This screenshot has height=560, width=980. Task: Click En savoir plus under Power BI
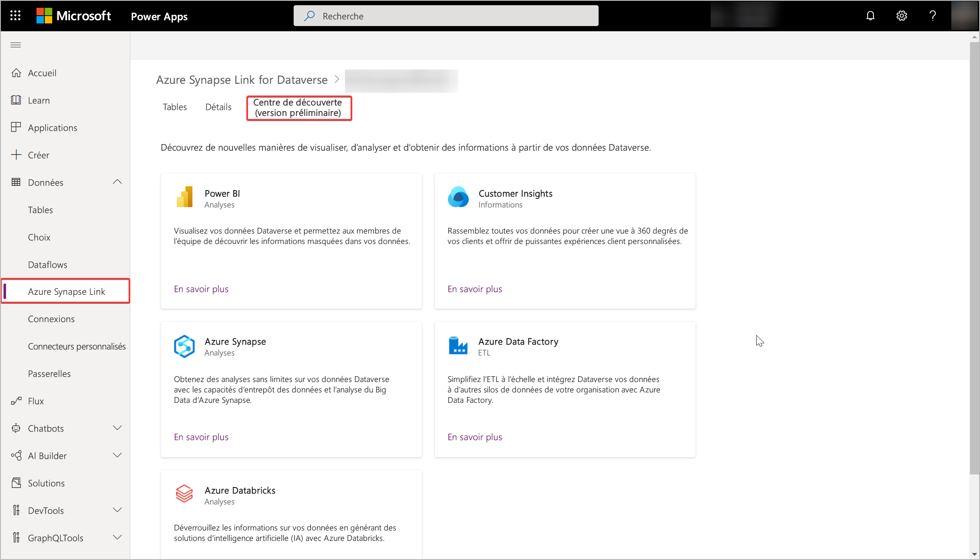tap(201, 289)
